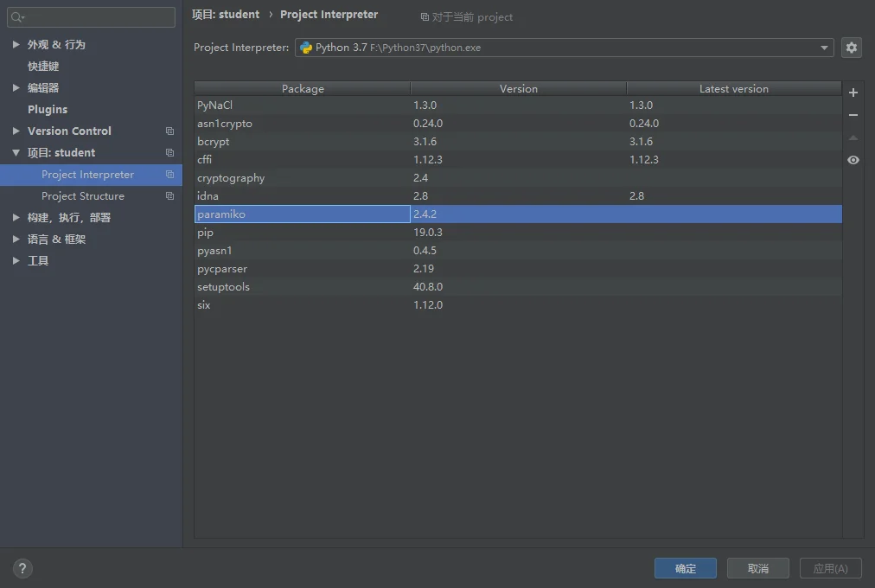Click version 40.8.0 of setuptools

pos(427,287)
